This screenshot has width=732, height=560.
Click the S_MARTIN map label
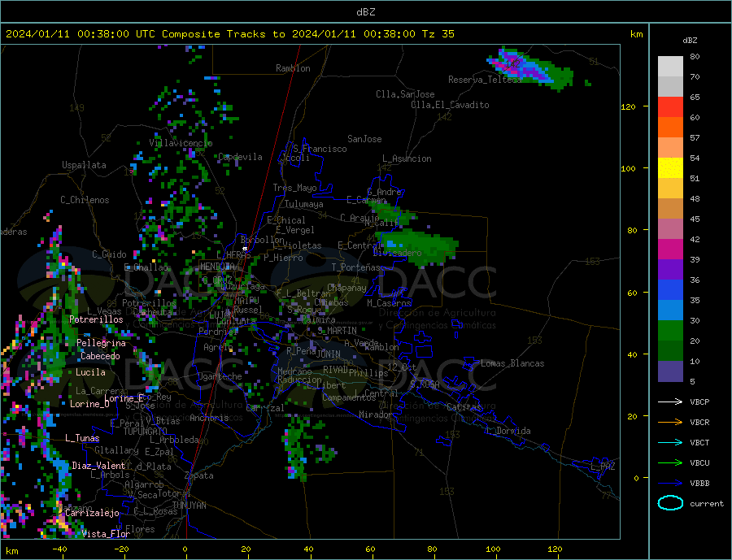click(337, 331)
